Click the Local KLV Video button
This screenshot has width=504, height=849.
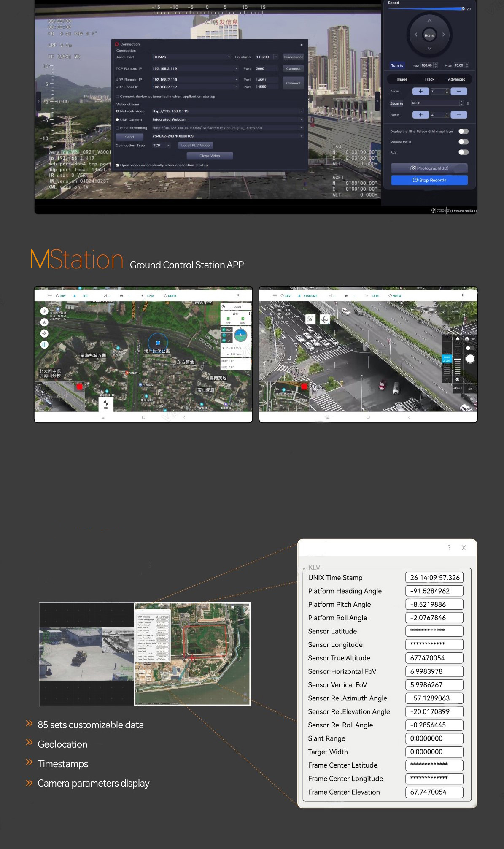click(195, 145)
